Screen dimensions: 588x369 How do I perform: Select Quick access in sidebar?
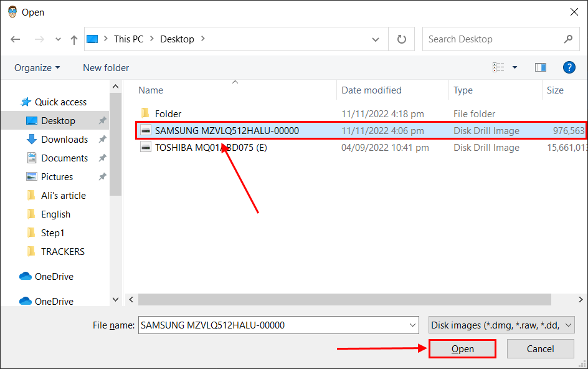(60, 102)
